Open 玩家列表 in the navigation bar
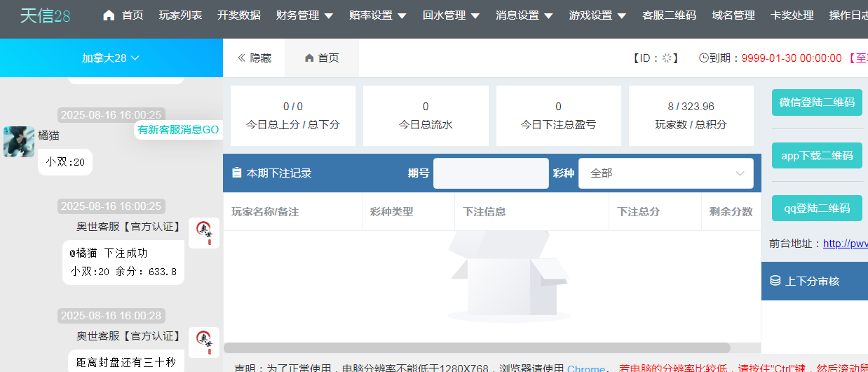868x372 pixels. click(180, 15)
